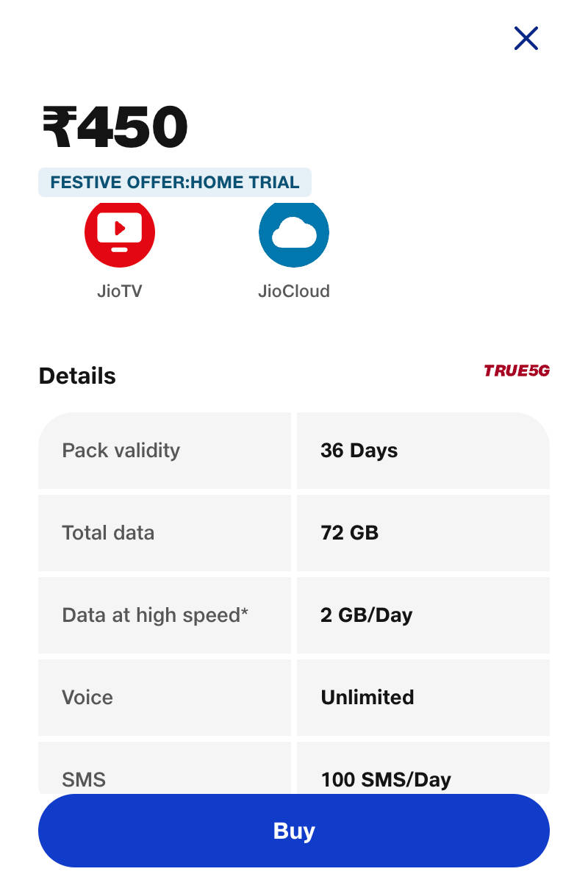Tap the Unlimited voice value
The width and height of the screenshot is (588, 888).
point(367,697)
